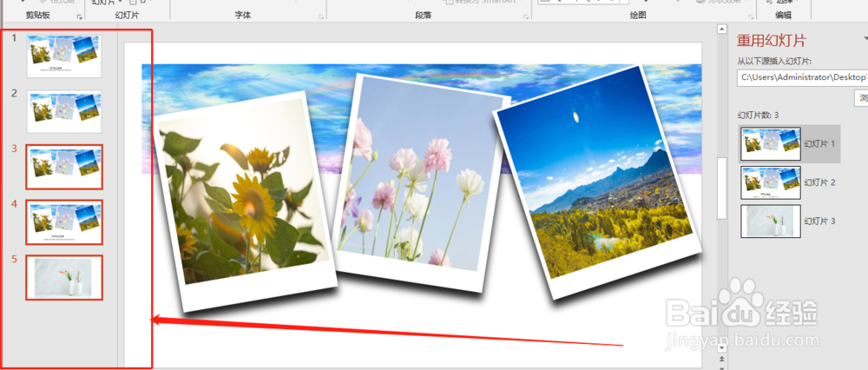
Task: Select slide 5 thumbnail with vase photo
Action: tap(64, 278)
